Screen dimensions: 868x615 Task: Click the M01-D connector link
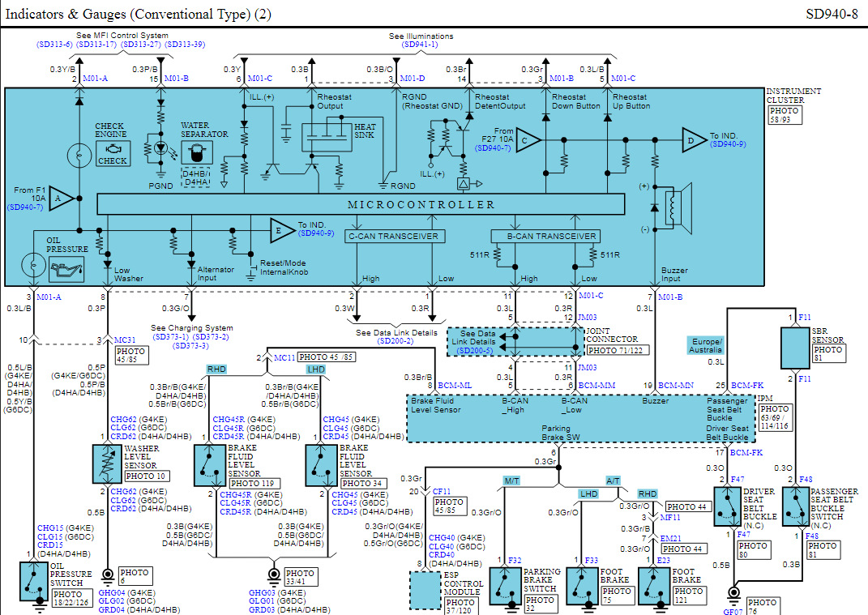point(413,79)
